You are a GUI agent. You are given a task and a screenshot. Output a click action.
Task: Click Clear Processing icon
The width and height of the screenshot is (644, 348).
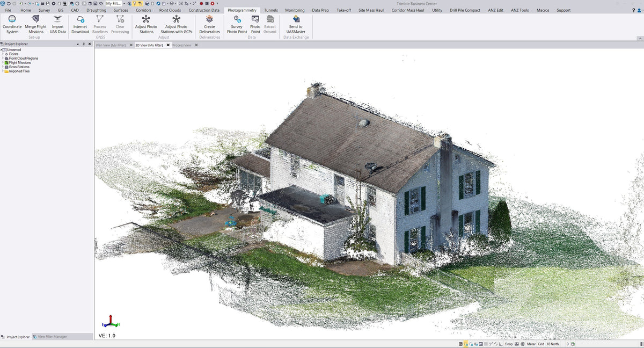pyautogui.click(x=120, y=19)
